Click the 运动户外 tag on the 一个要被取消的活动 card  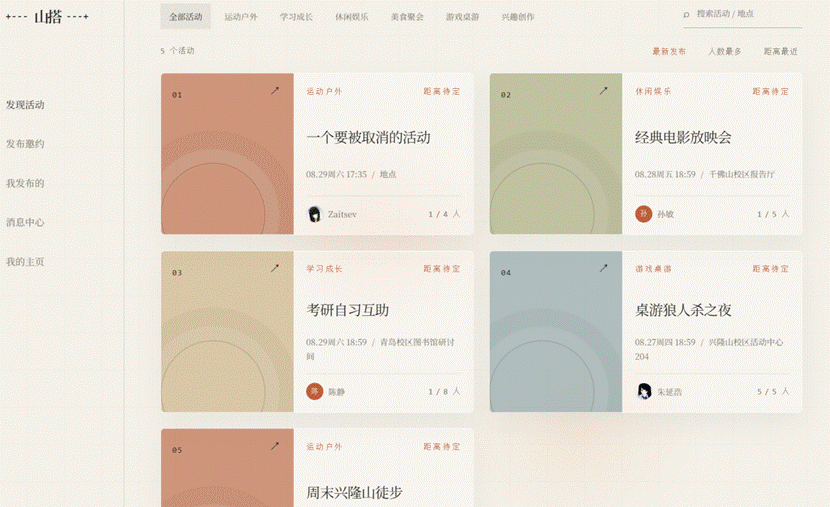click(x=324, y=92)
